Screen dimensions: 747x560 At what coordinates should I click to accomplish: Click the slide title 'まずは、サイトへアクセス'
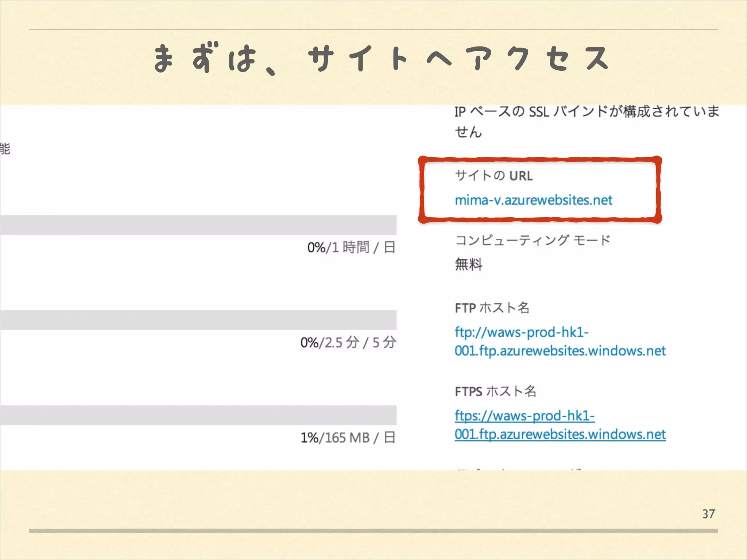click(381, 58)
